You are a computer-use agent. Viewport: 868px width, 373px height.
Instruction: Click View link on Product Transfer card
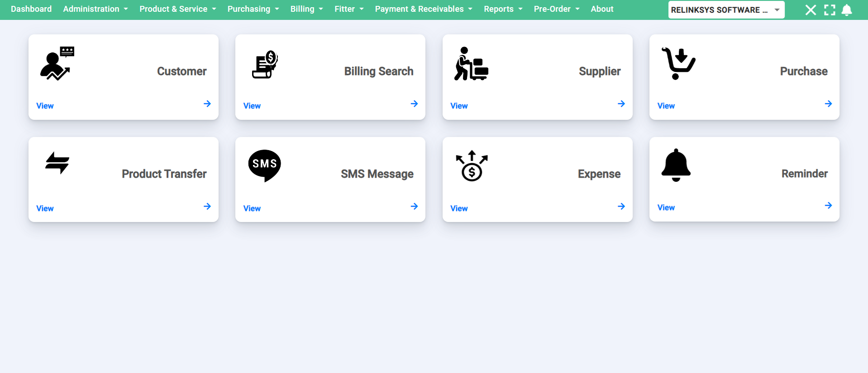pyautogui.click(x=45, y=208)
